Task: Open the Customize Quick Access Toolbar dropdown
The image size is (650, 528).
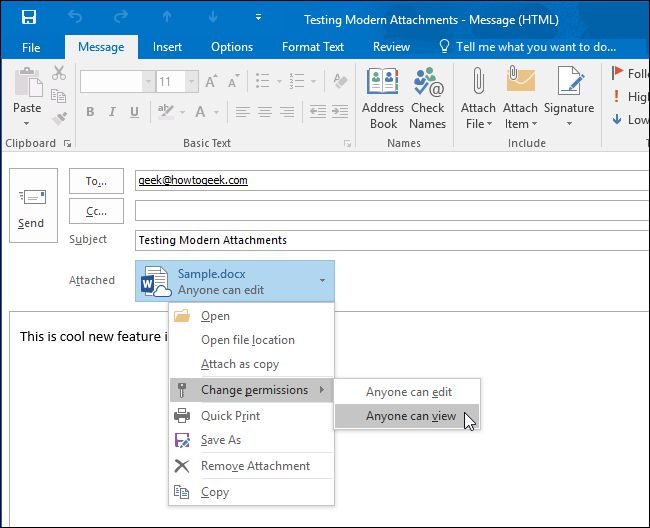Action: pyautogui.click(x=258, y=17)
